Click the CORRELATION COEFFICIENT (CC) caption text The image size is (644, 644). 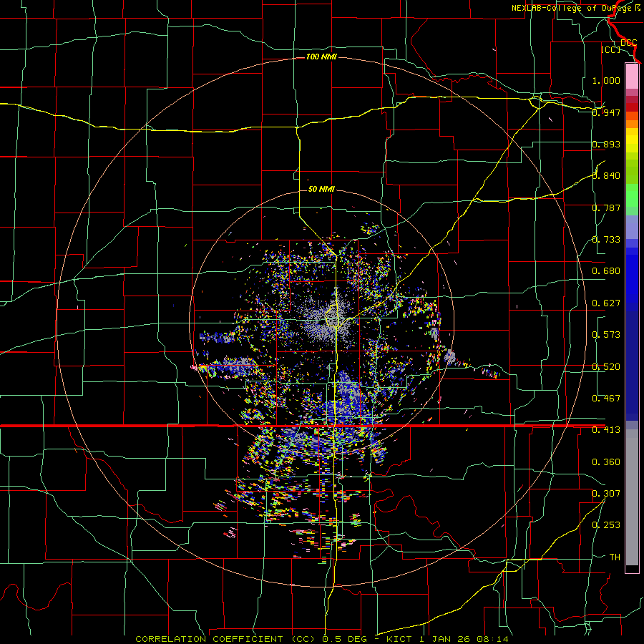(225, 639)
